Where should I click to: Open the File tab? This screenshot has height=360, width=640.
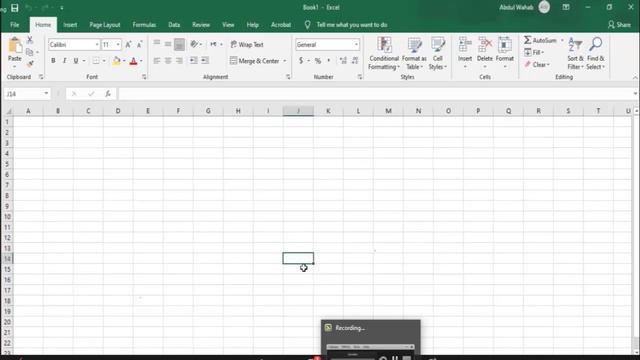click(x=15, y=25)
